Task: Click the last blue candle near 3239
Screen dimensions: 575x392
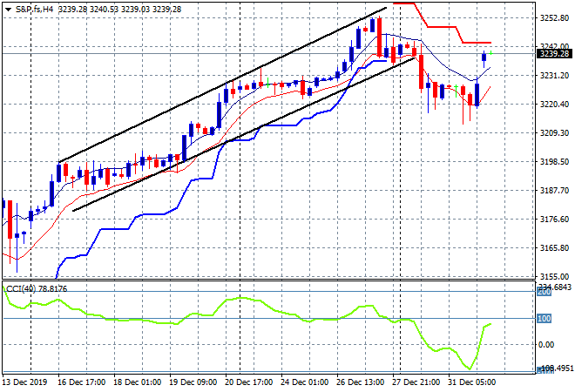Action: click(484, 57)
